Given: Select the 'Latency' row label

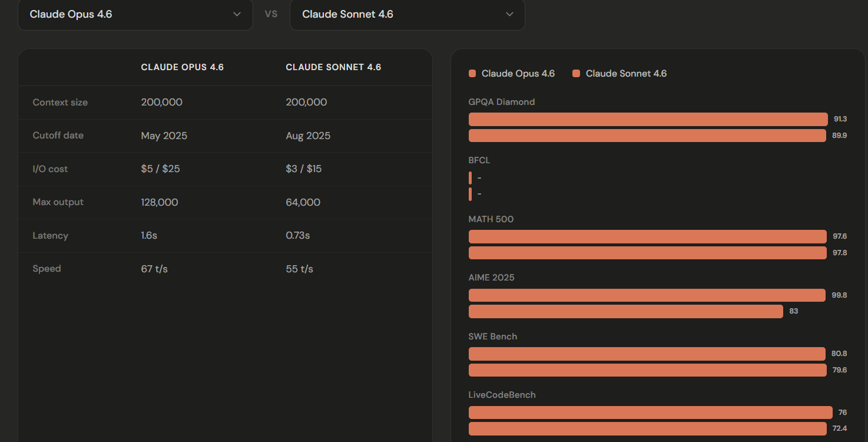Looking at the screenshot, I should coord(51,236).
